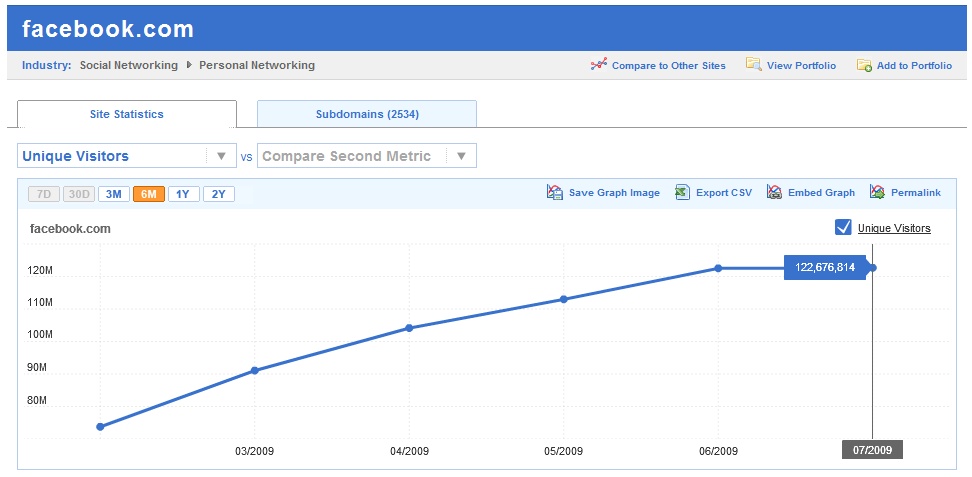
Task: Click the Add to Portfolio link
Action: 914,65
